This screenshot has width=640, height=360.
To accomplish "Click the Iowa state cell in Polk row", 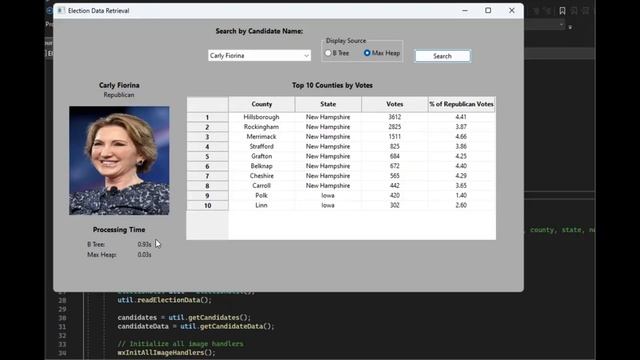I will 328,196.
